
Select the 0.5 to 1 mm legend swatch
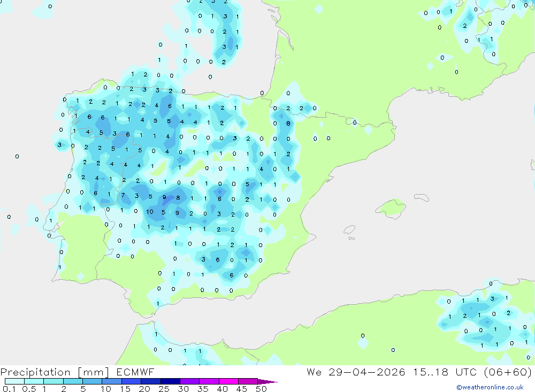(34, 381)
